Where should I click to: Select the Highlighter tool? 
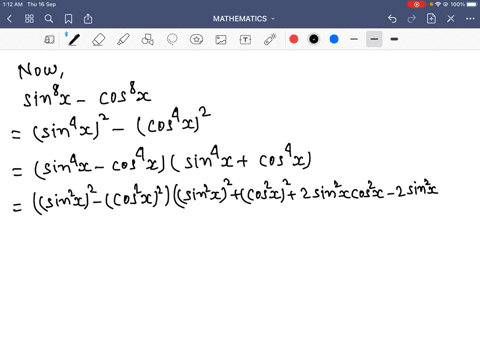123,39
